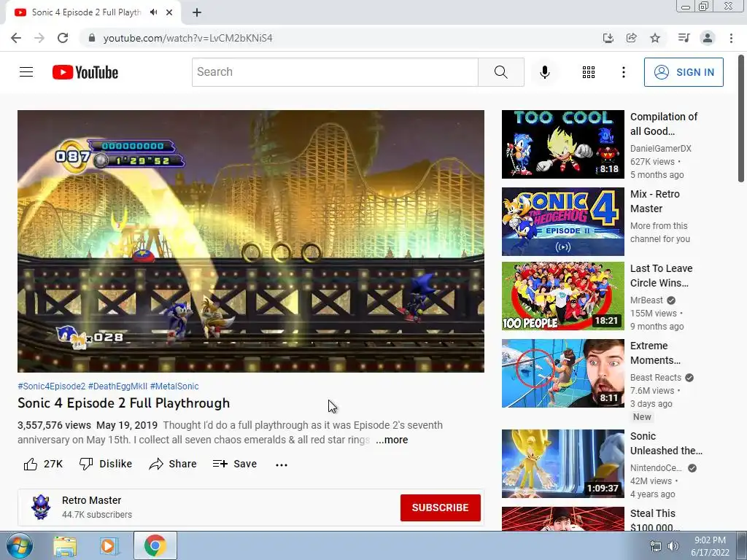The height and width of the screenshot is (560, 747).
Task: Click the address bar URL
Action: point(187,38)
